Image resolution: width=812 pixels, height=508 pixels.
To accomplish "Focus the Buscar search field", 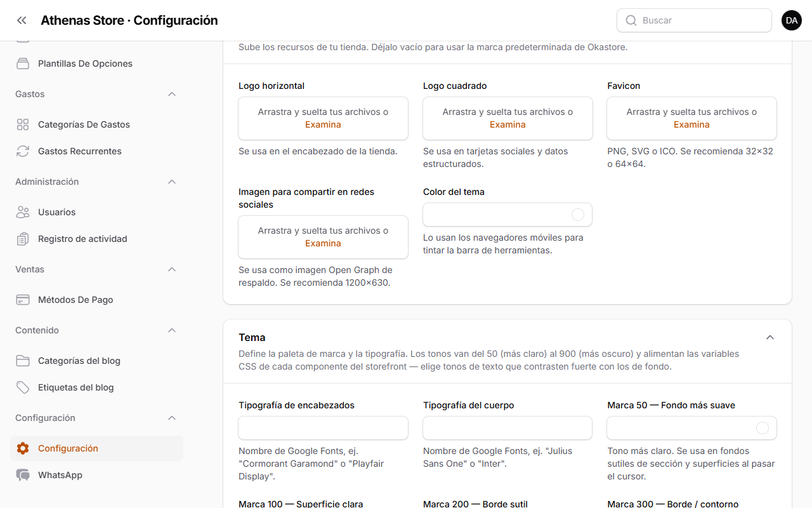I will coord(694,20).
